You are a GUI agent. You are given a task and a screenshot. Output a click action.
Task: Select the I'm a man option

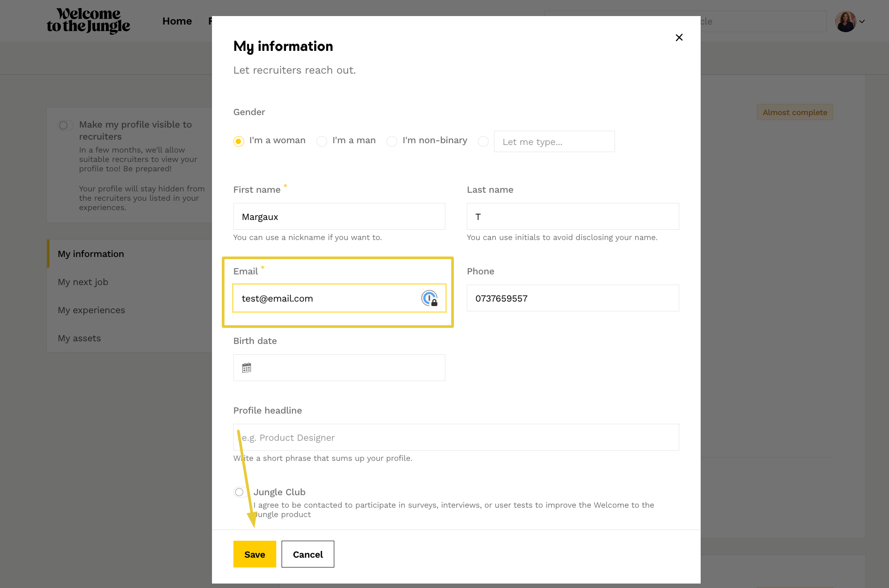(322, 141)
